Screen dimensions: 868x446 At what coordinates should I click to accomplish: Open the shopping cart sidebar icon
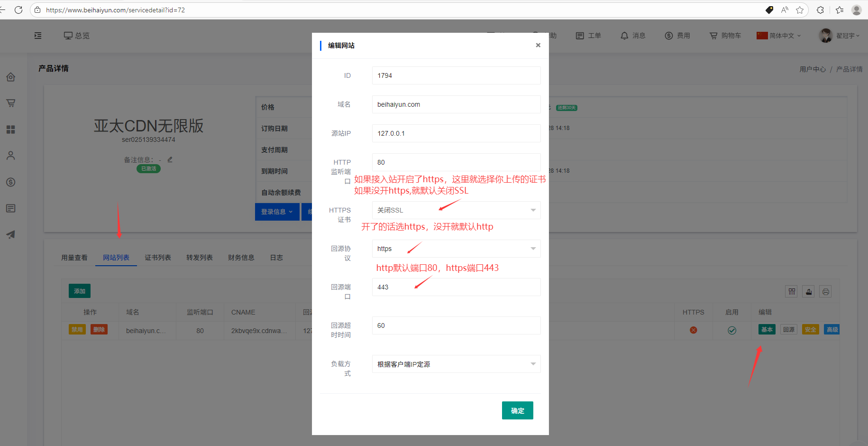pyautogui.click(x=11, y=103)
